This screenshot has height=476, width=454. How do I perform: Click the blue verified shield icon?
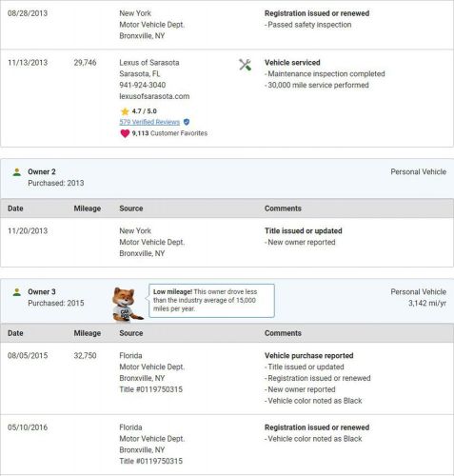[x=187, y=122]
